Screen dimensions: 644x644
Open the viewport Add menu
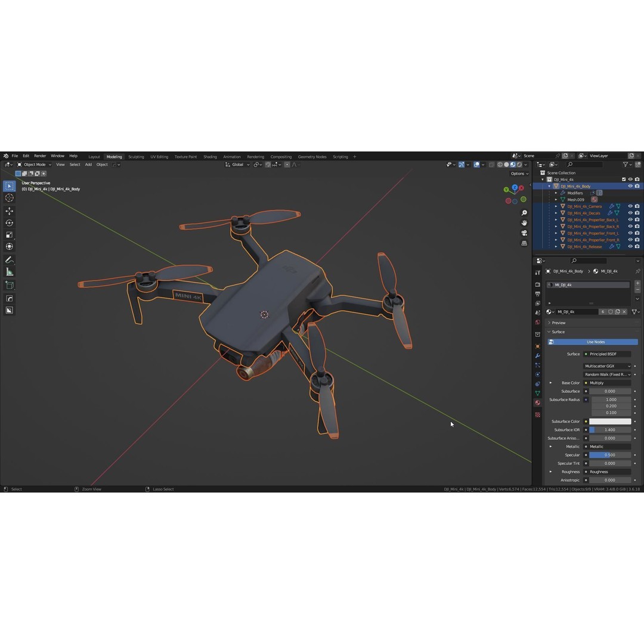tap(88, 165)
